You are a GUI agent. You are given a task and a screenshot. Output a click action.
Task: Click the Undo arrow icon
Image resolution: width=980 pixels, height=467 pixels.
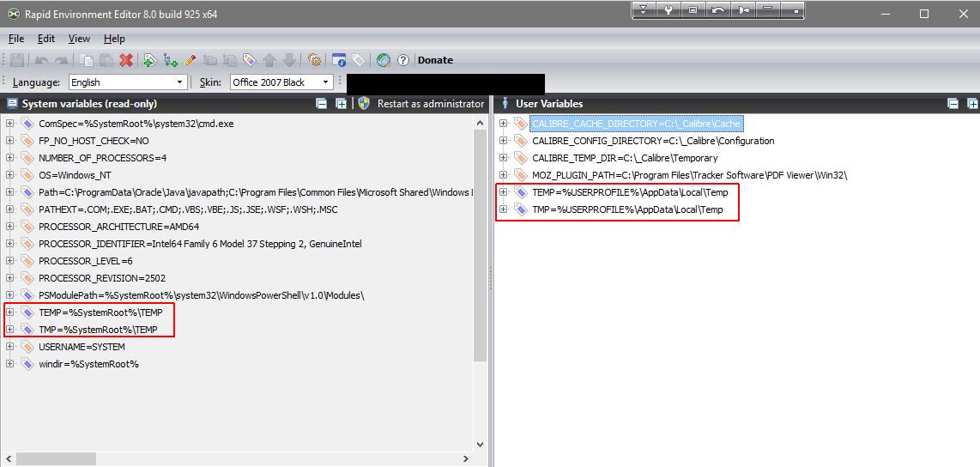coord(42,60)
